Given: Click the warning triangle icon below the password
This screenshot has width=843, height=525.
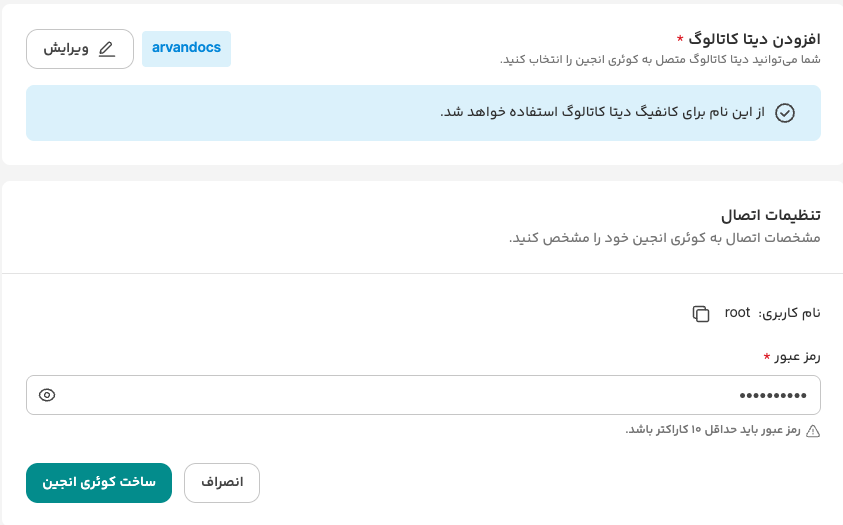Looking at the screenshot, I should [x=813, y=431].
